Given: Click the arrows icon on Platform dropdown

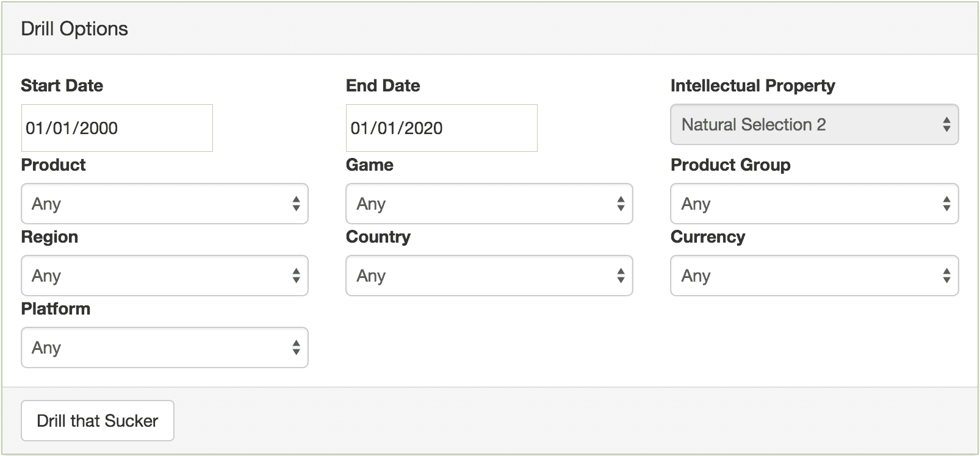Looking at the screenshot, I should 296,347.
